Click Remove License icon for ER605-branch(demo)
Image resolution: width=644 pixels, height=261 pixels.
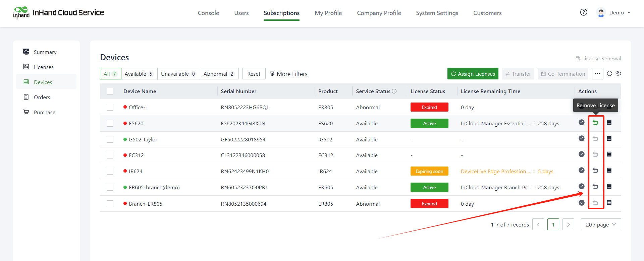595,187
